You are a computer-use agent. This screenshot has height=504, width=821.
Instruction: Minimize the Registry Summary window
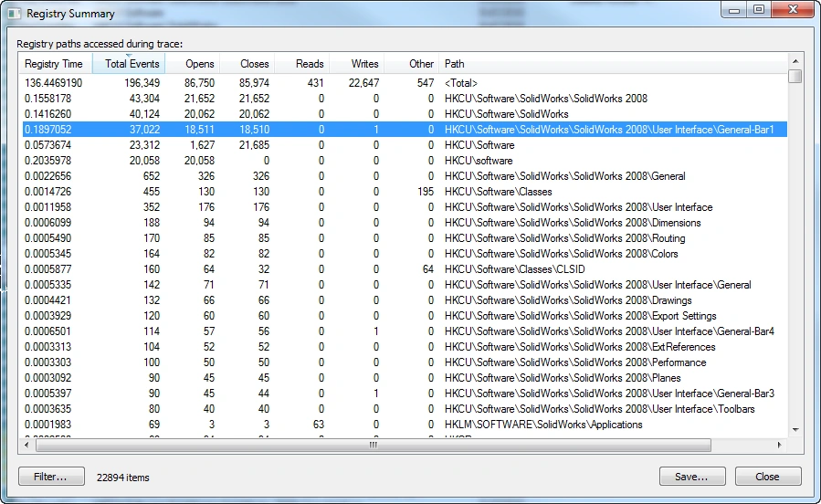[734, 10]
